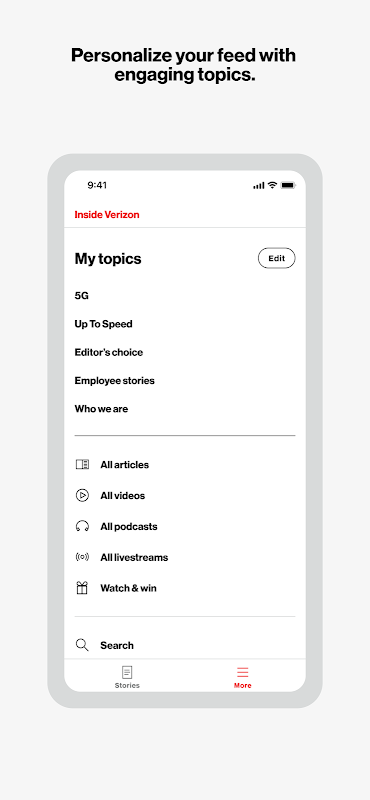The height and width of the screenshot is (800, 370).
Task: Tap the Inside Verizon header title
Action: [x=107, y=215]
